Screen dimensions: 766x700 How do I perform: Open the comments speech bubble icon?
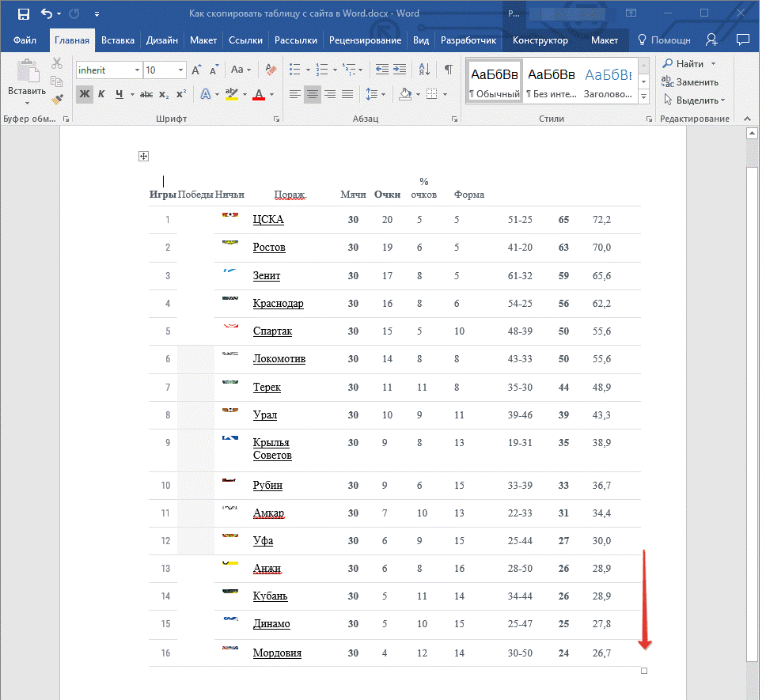[742, 40]
